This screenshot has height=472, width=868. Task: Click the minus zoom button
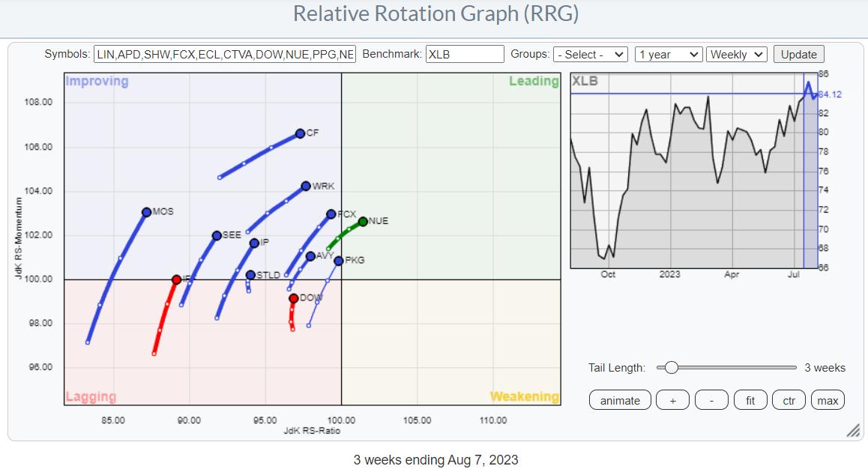tap(711, 400)
